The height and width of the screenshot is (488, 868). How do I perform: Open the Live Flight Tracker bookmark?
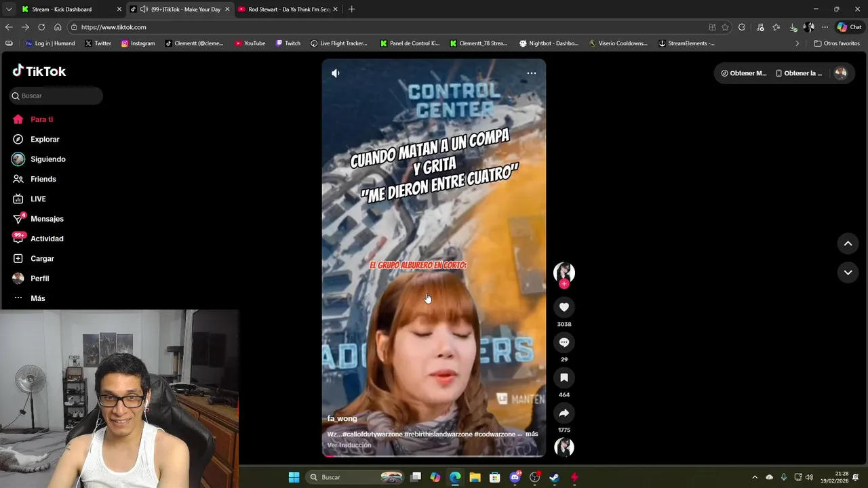339,43
